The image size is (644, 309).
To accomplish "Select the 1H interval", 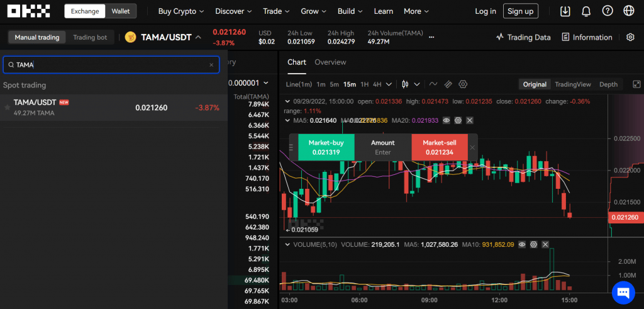I will 364,84.
